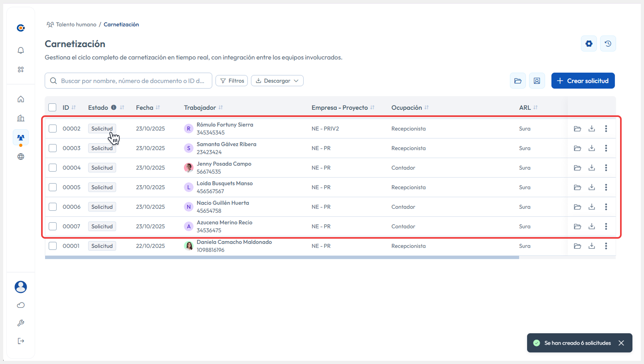Image resolution: width=644 pixels, height=364 pixels.
Task: Click the notifications bell icon in sidebar
Action: coord(21,50)
